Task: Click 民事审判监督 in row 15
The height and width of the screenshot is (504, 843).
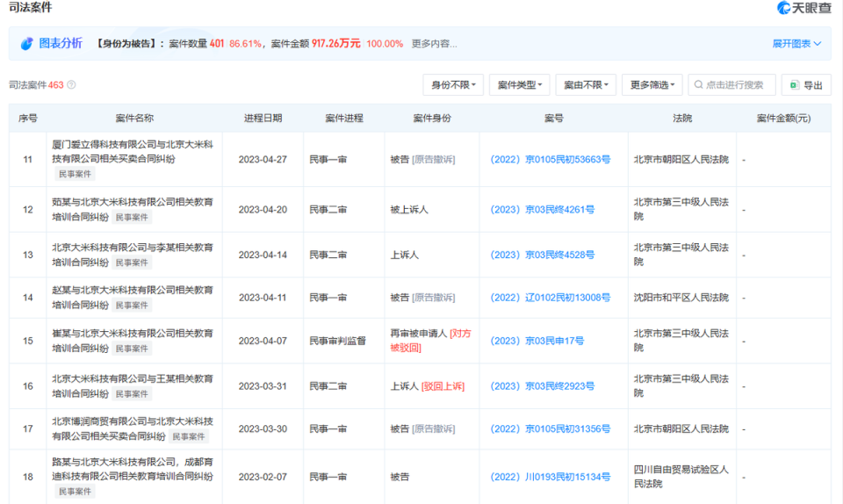Action: point(337,342)
